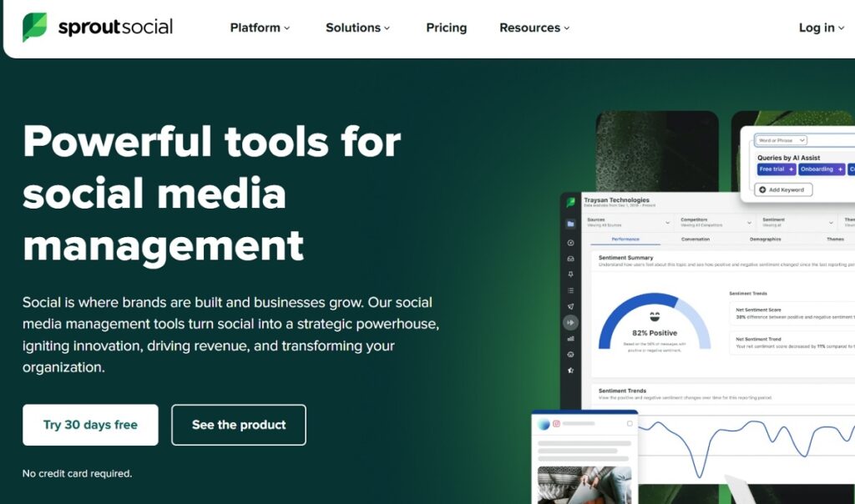Screen dimensions: 855x504
Task: Click the chevron next to Platform
Action: (287, 28)
